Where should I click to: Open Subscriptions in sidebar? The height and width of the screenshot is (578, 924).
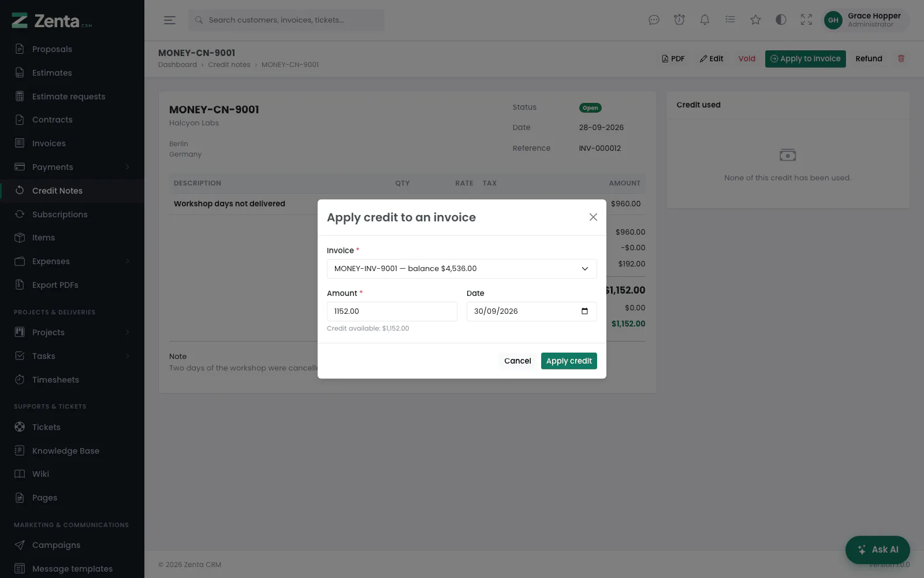pyautogui.click(x=72, y=214)
